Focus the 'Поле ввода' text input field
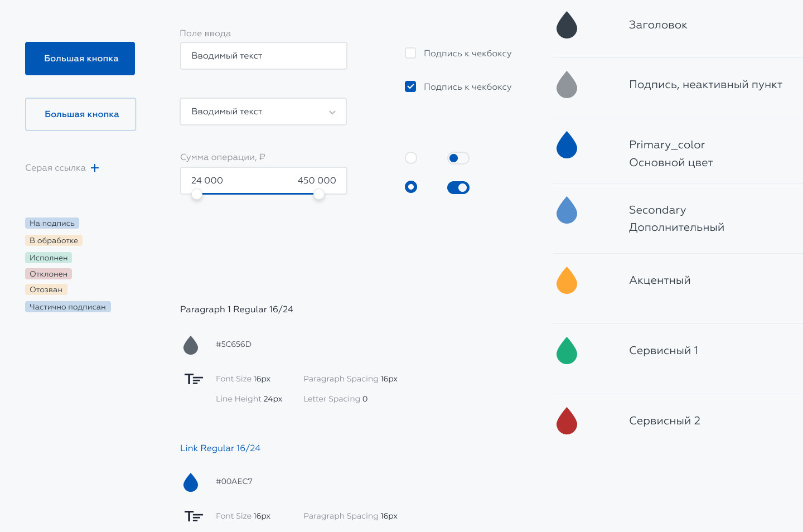Image resolution: width=803 pixels, height=532 pixels. point(263,56)
